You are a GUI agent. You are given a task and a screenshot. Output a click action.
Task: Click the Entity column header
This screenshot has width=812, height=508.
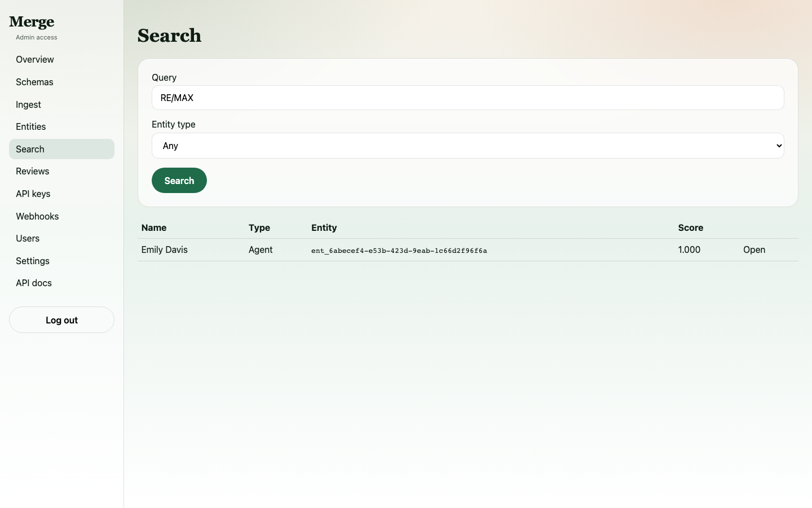(324, 227)
